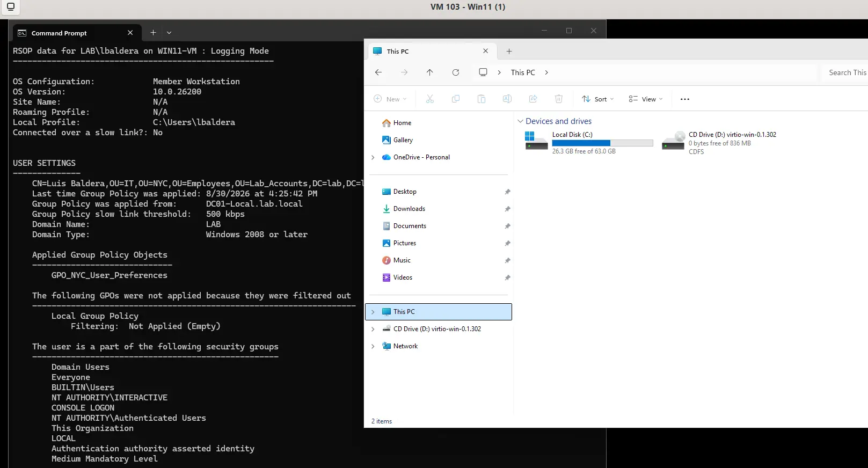
Task: Click the GPO_NYC_User_Preferences text in terminal
Action: click(110, 275)
